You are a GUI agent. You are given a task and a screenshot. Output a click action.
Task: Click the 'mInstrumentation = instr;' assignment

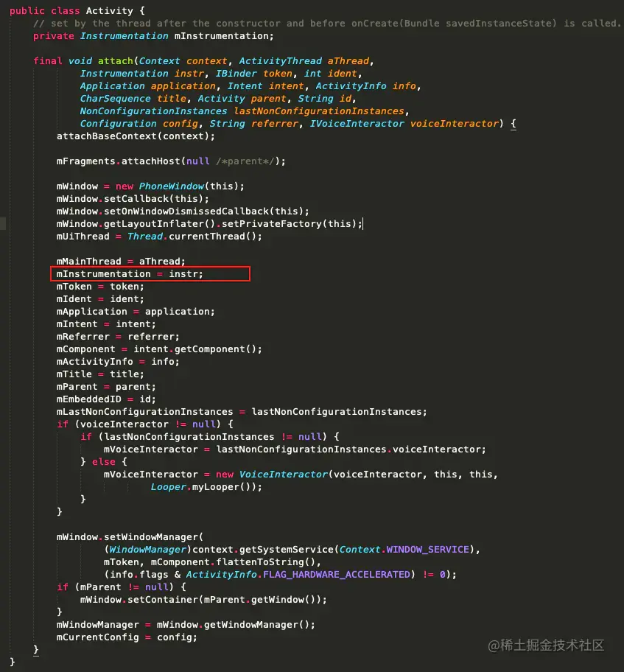coord(130,274)
